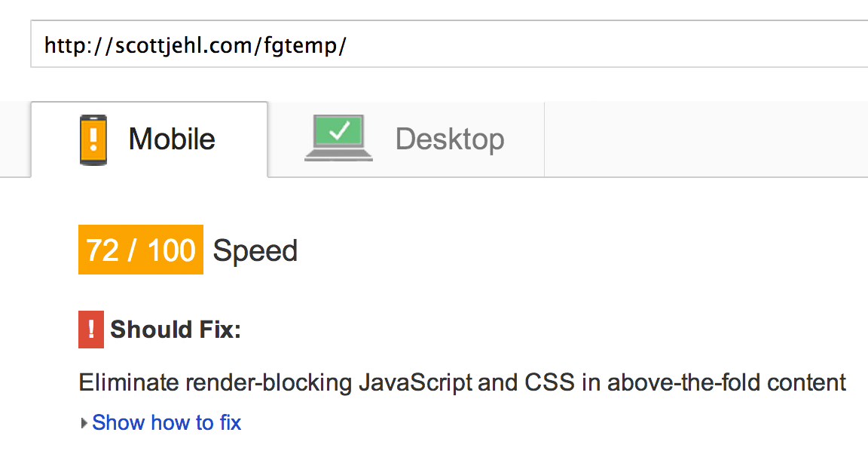Expand the triangle beside Show how to fix
Screen dimensions: 868x460
84,423
